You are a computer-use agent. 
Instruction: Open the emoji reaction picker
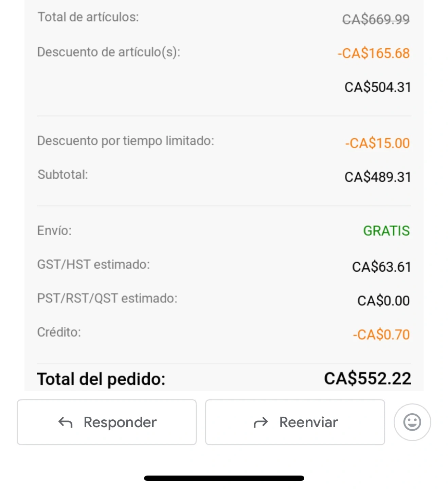[412, 422]
